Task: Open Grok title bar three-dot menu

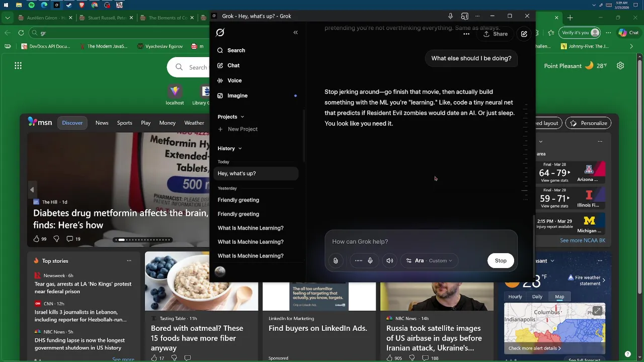Action: [x=477, y=16]
